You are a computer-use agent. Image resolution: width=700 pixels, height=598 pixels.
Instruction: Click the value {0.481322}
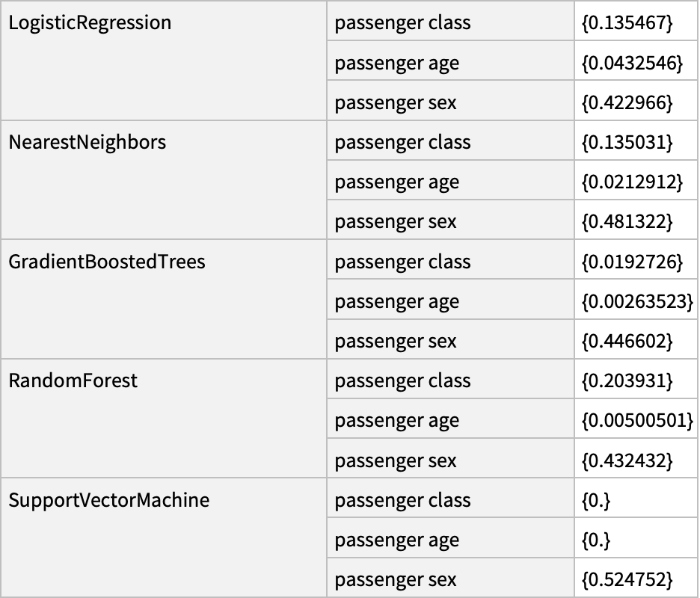pyautogui.click(x=627, y=221)
